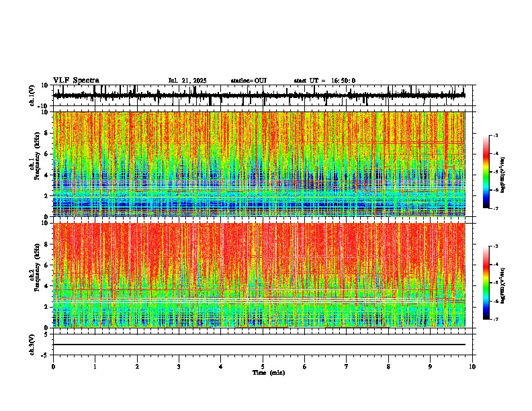
Task: Click inside the ch.1 frequency spectrogram
Action: pos(259,164)
